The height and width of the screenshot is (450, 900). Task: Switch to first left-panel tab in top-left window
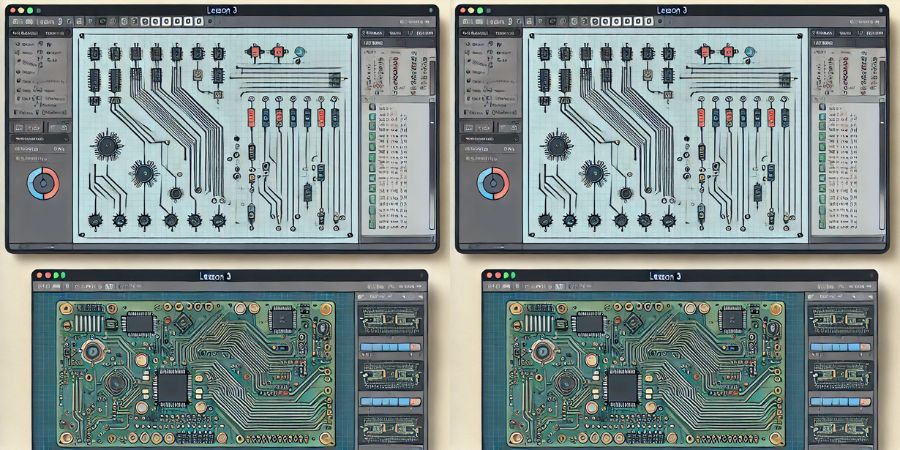click(x=24, y=33)
